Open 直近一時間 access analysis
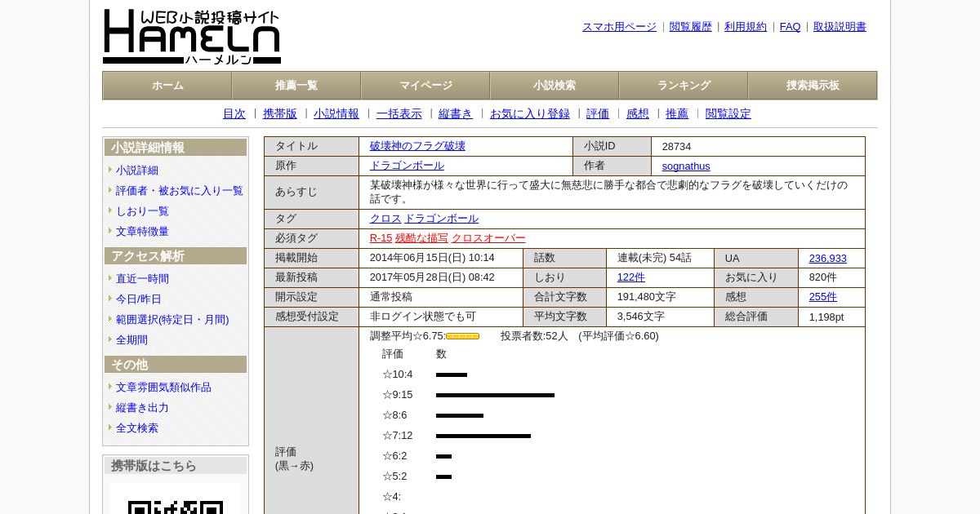The width and height of the screenshot is (980, 514). pos(142,279)
